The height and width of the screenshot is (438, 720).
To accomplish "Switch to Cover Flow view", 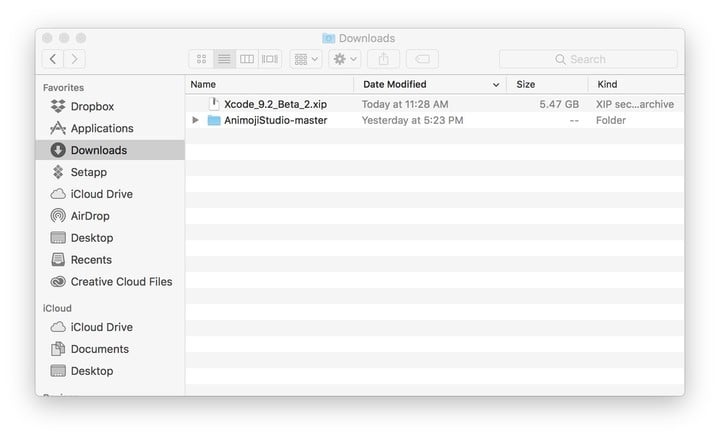I will [270, 59].
